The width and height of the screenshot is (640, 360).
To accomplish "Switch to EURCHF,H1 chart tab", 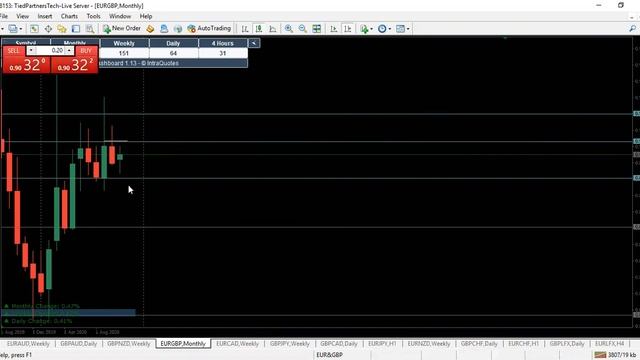I will tap(524, 344).
